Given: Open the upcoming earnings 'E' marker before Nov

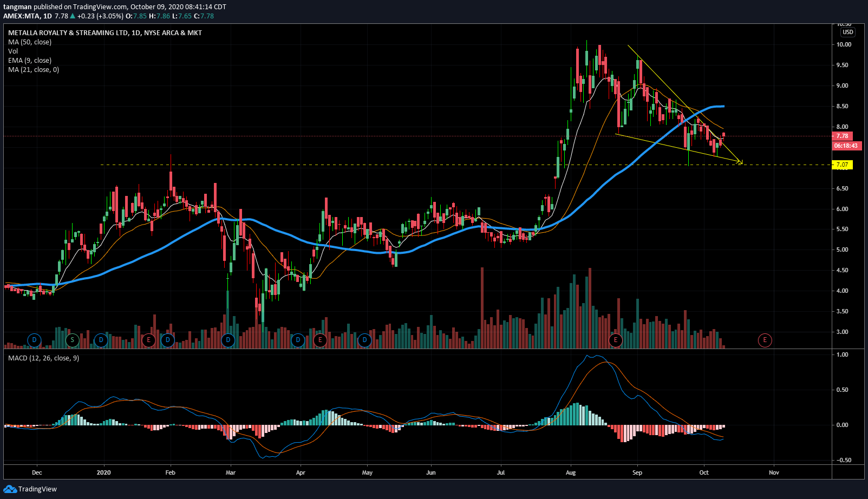Looking at the screenshot, I should point(765,340).
